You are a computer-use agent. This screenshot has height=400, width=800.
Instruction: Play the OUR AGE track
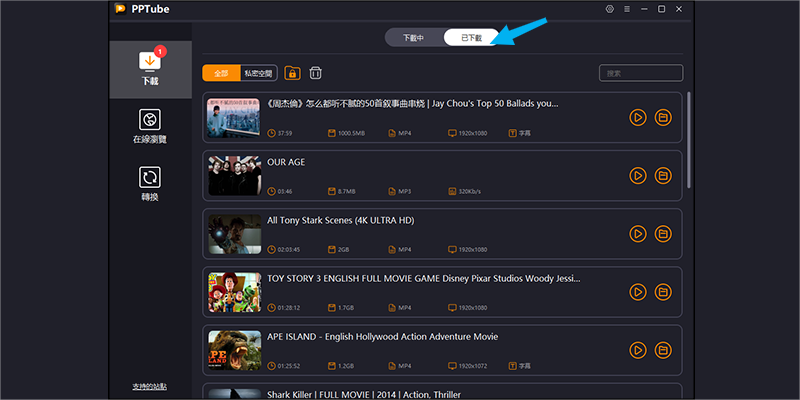tap(638, 176)
